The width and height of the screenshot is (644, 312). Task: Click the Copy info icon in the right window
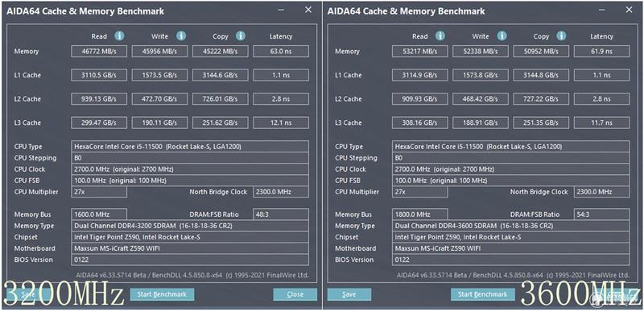[x=561, y=36]
